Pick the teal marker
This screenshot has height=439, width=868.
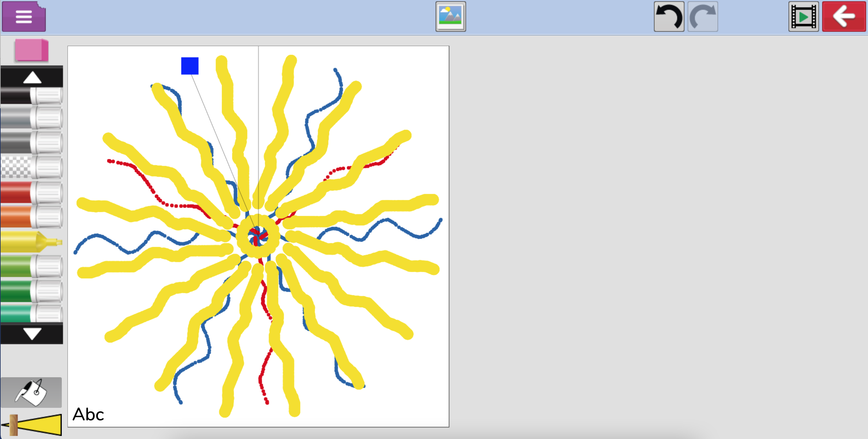pyautogui.click(x=32, y=313)
